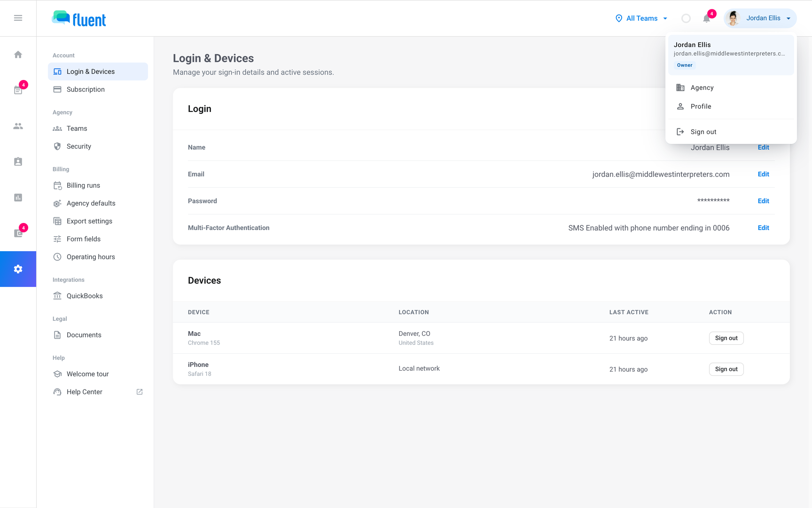Open the Security settings

[98, 146]
